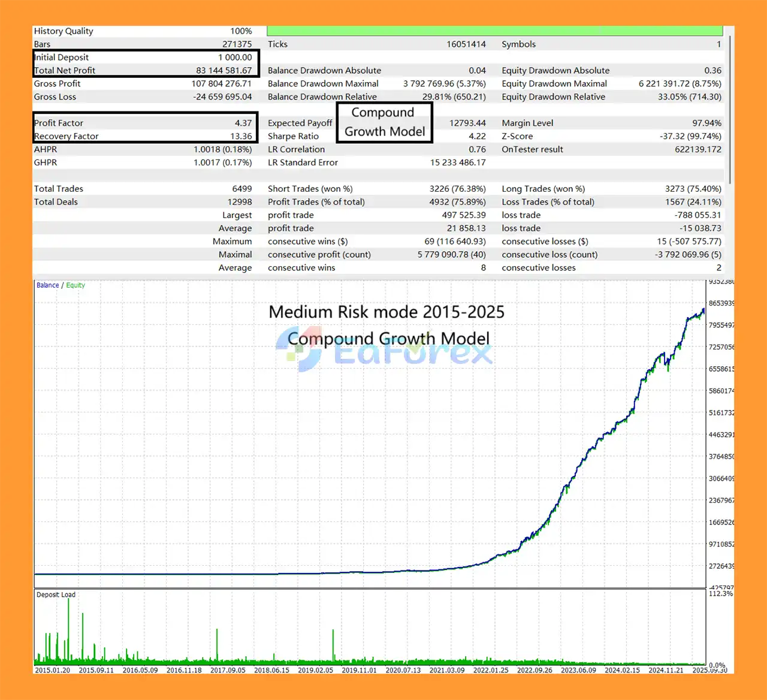Screen dimensions: 767x700
Task: Select the Total Net Profit row label
Action: coord(65,70)
